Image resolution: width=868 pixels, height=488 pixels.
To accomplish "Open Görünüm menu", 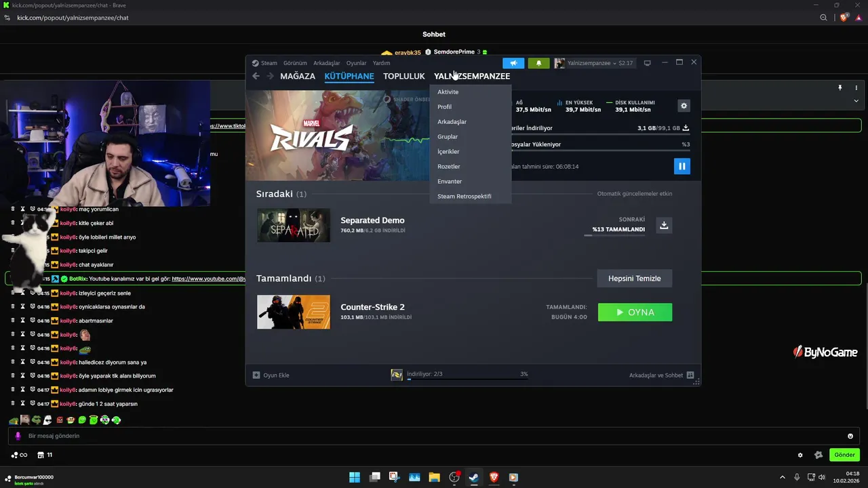I will 295,63.
